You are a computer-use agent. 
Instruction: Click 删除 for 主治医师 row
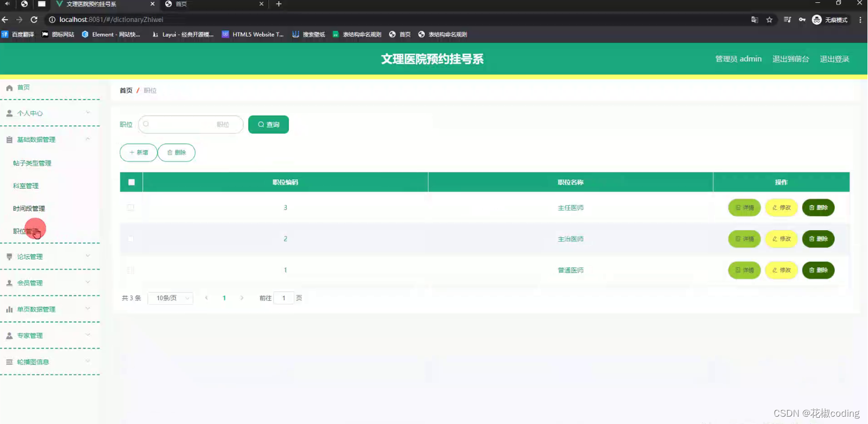click(x=818, y=239)
